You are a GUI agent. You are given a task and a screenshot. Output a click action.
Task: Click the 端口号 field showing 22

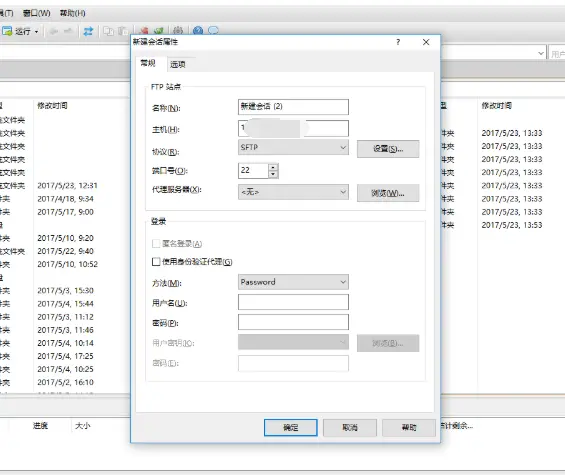253,170
